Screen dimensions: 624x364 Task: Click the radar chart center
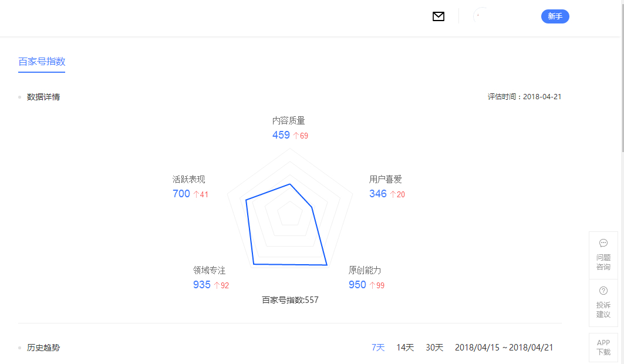coord(290,214)
